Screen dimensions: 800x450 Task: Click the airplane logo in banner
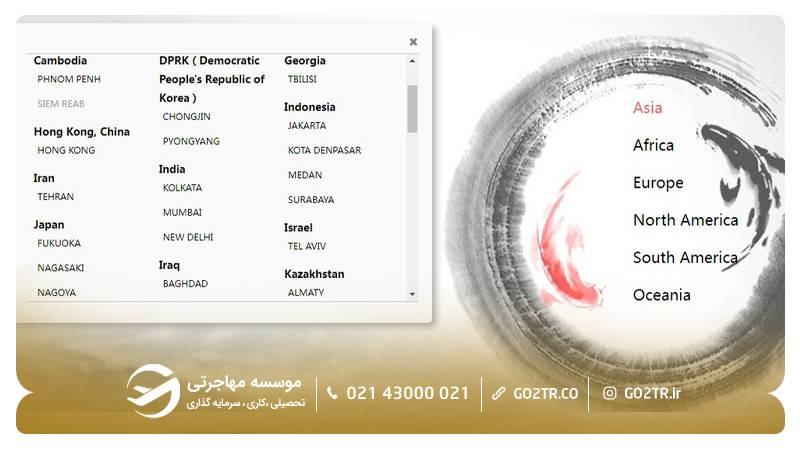pyautogui.click(x=153, y=391)
